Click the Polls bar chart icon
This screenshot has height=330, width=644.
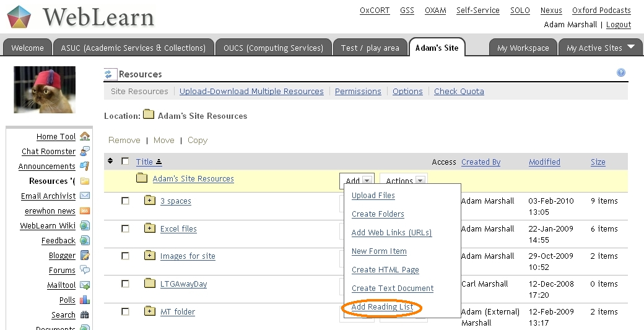(85, 300)
